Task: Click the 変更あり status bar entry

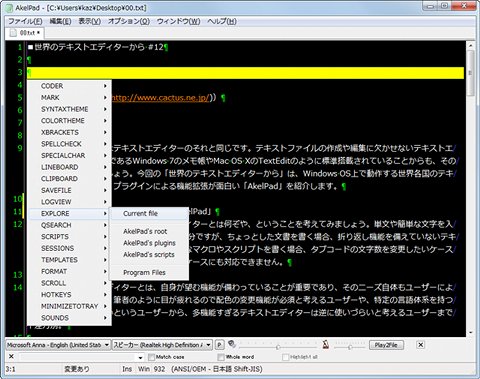Action: coord(77,369)
